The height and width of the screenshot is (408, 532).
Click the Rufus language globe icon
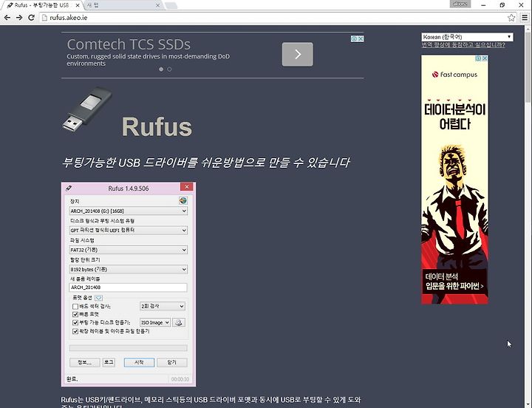click(x=183, y=200)
